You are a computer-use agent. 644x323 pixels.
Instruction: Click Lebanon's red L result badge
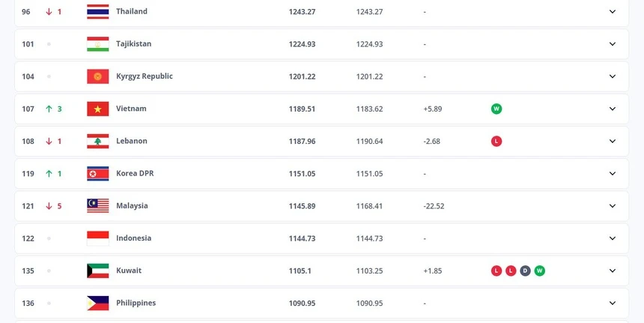[x=496, y=141]
